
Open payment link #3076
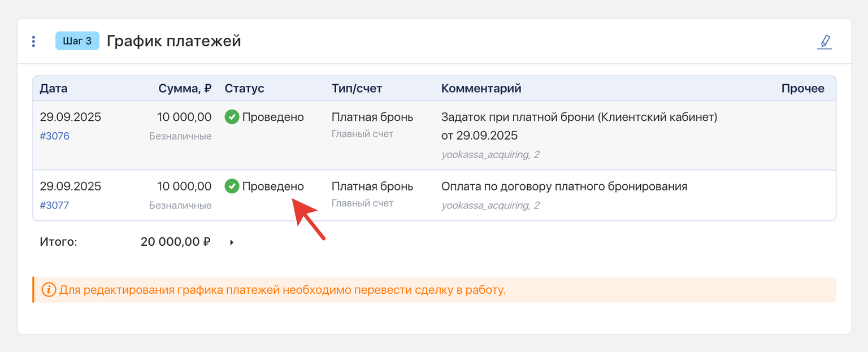[x=54, y=136]
